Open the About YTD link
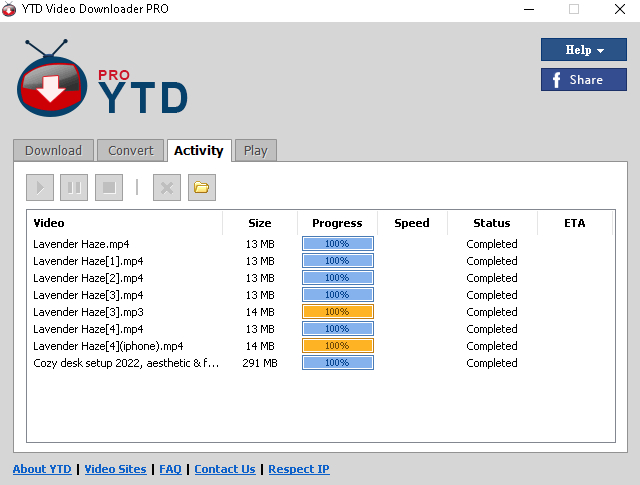Screen dimensions: 640x485 click(42, 469)
